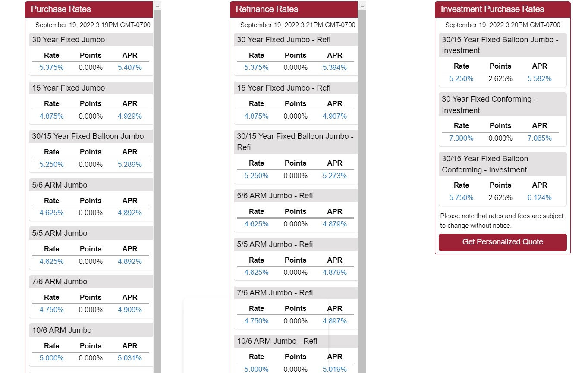The height and width of the screenshot is (373, 588).
Task: Click the Get Personalized Quote button
Action: [x=503, y=242]
